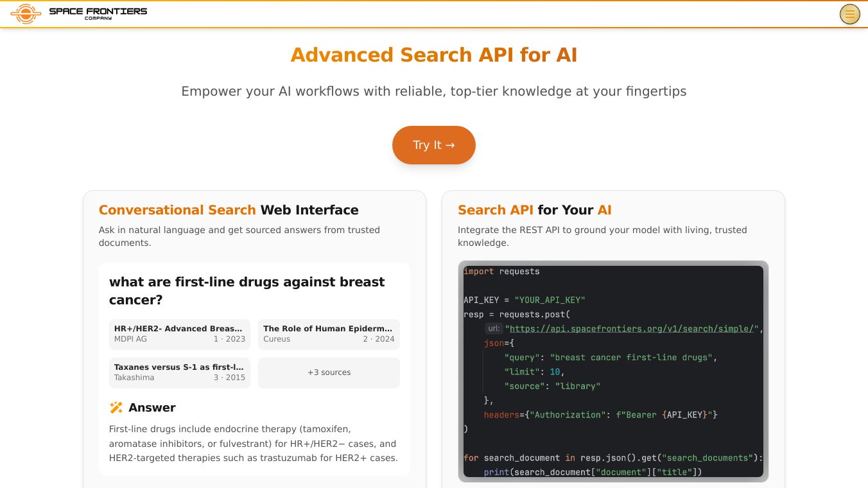Click the magic wand Answer icon
868x488 pixels.
click(116, 408)
